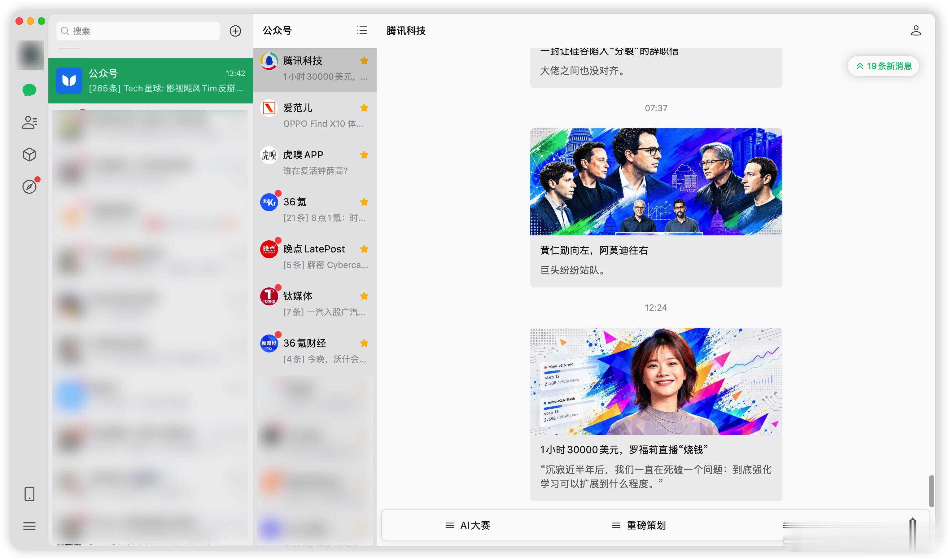This screenshot has height=560, width=949.
Task: Toggle the star on 爱范儿
Action: 364,108
